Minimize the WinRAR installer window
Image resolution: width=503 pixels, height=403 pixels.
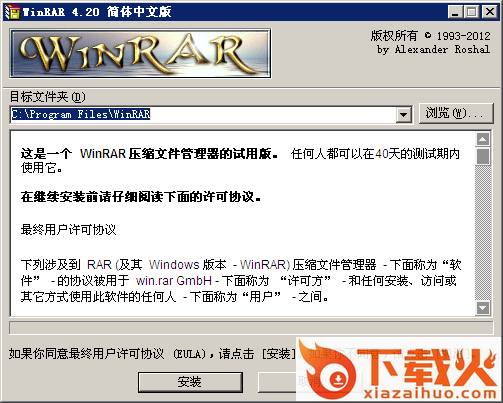(455, 12)
